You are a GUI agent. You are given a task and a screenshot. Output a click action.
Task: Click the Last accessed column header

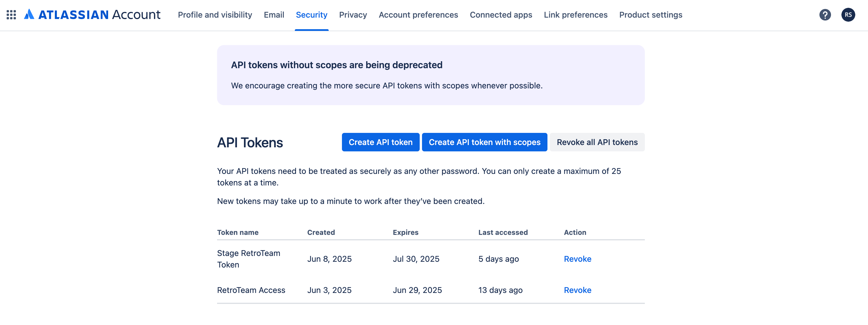[503, 232]
